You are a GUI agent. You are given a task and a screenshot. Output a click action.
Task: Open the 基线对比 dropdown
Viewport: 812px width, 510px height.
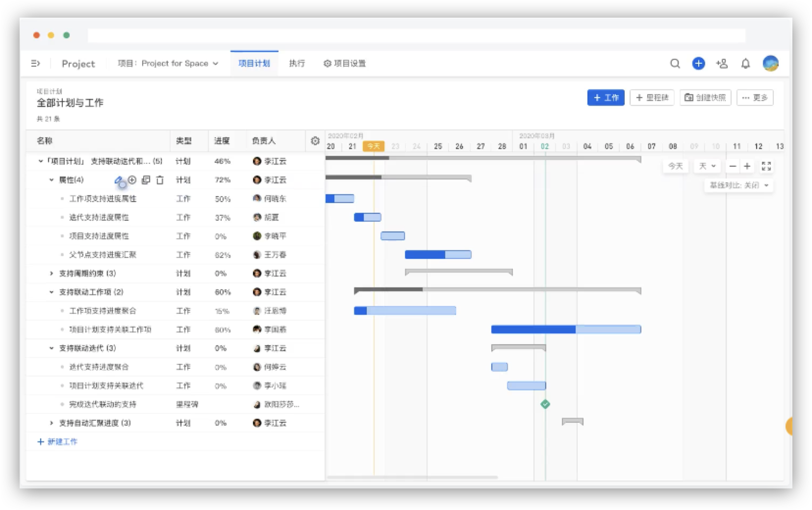(x=738, y=185)
